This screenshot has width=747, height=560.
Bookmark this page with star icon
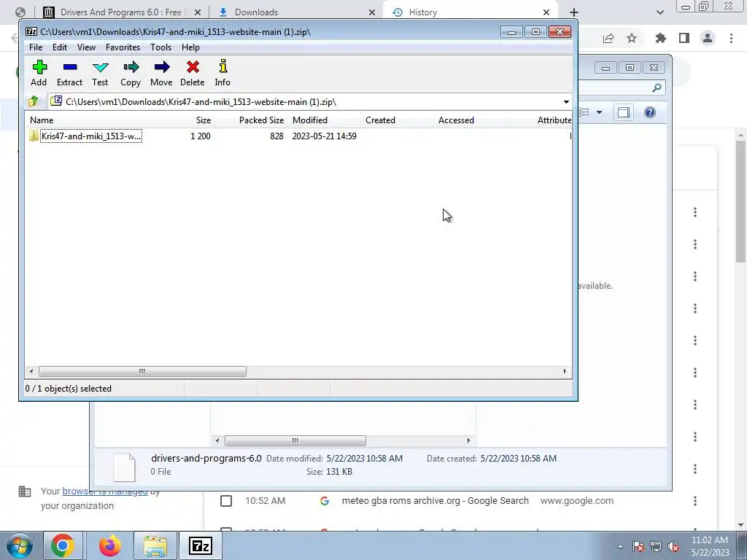(632, 38)
